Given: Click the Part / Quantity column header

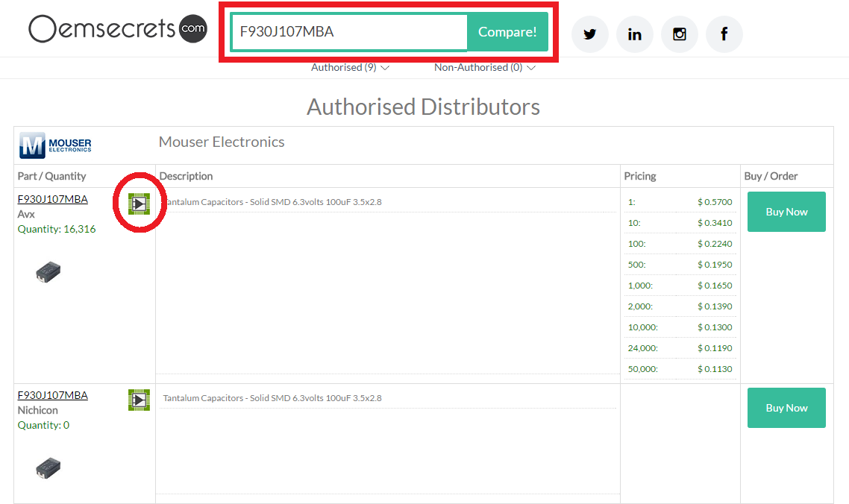Looking at the screenshot, I should pyautogui.click(x=51, y=176).
